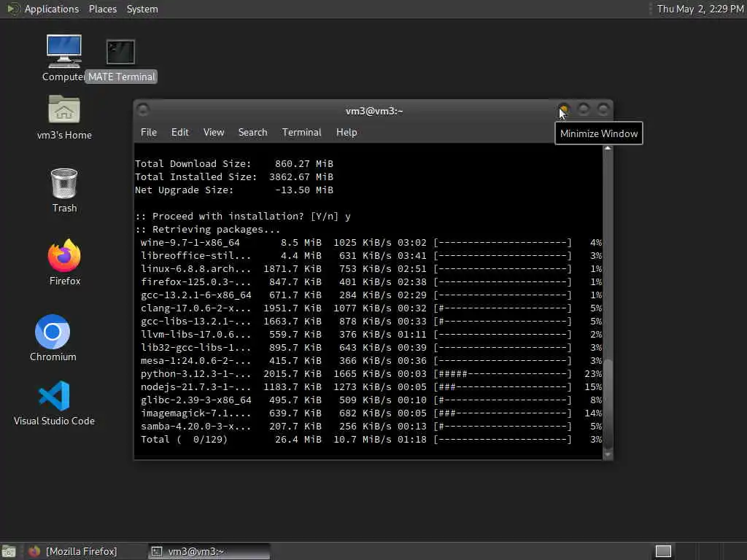Click the text "llvm-libs-17.0.6..."
This screenshot has height=560, width=747.
[x=196, y=334]
